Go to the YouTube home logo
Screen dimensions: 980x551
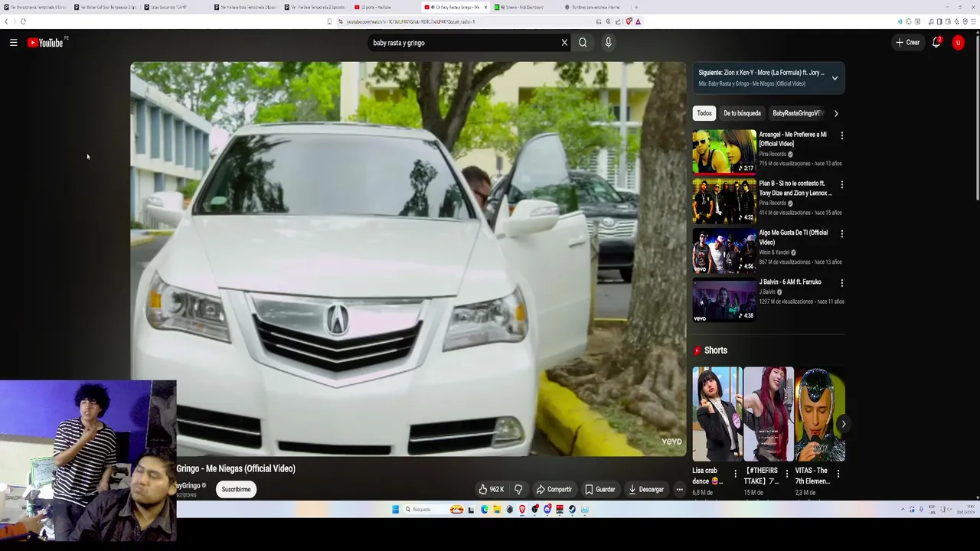[45, 43]
